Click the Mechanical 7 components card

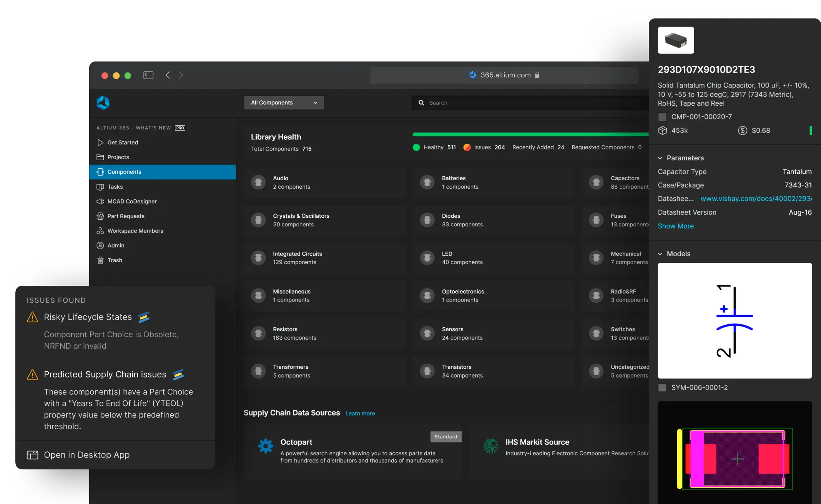pyautogui.click(x=615, y=258)
